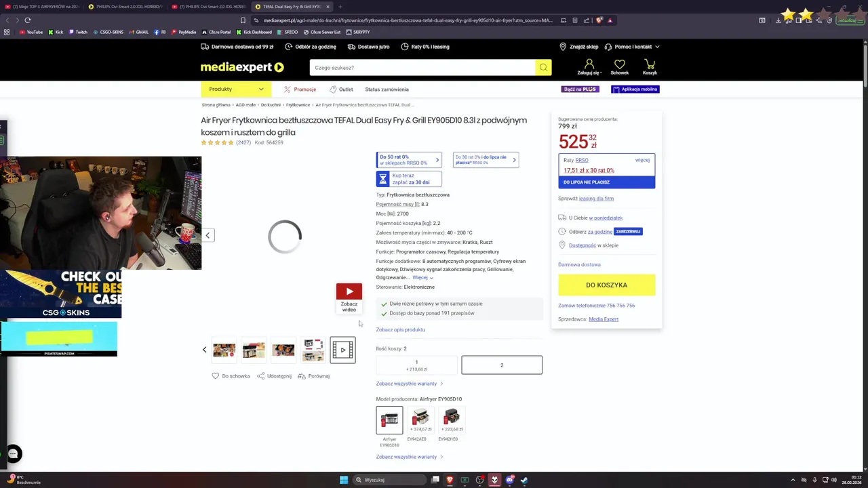The image size is (868, 488).
Task: Click mediaexpert logo to go home
Action: pos(242,67)
